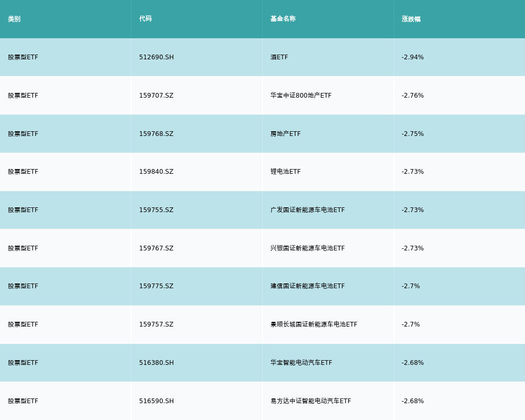This screenshot has height=420, width=525.
Task: Click the -2.68% value in 516380.SH row
Action: point(413,363)
